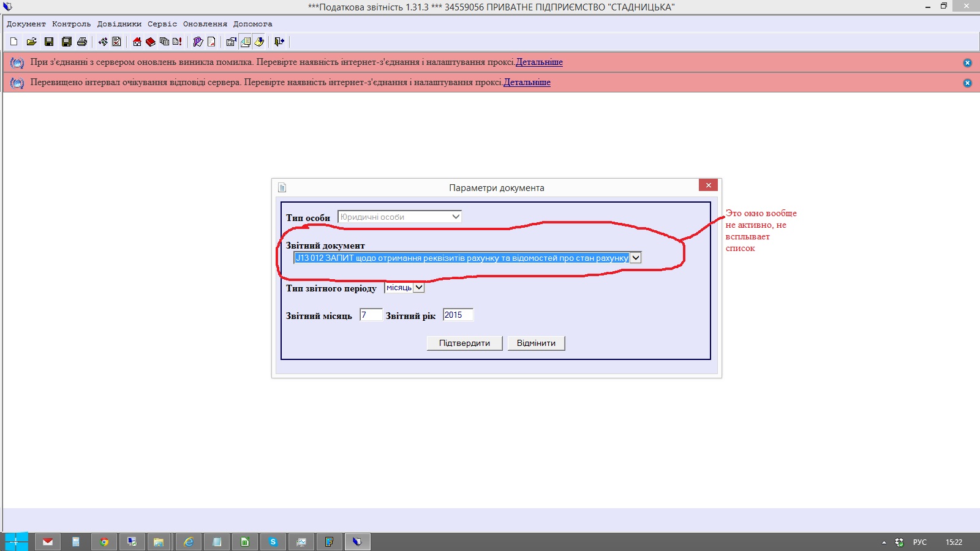This screenshot has height=551, width=980.
Task: Open Skype from the taskbar
Action: [273, 542]
